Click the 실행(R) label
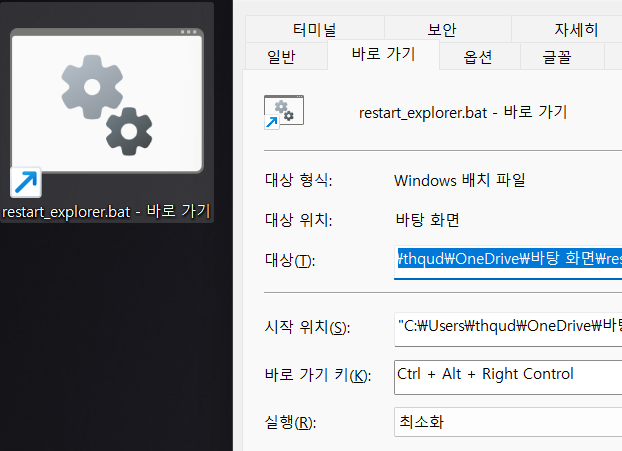Viewport: 622px width, 451px height. point(284,422)
